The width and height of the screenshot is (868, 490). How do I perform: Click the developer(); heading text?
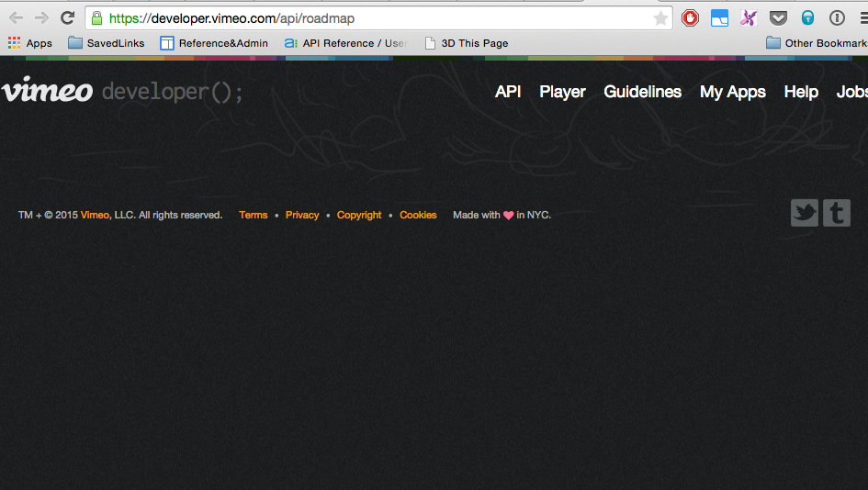[172, 92]
